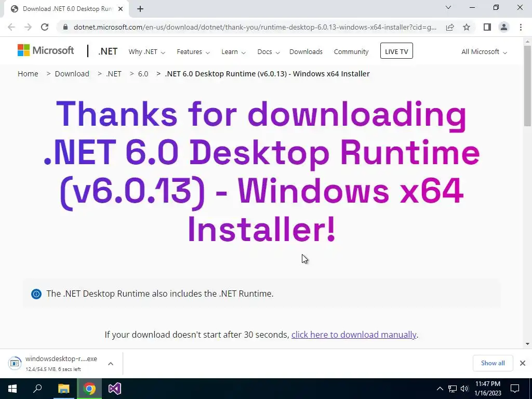Click the info icon beside runtime note
Screen dimensions: 532x399
coord(36,294)
